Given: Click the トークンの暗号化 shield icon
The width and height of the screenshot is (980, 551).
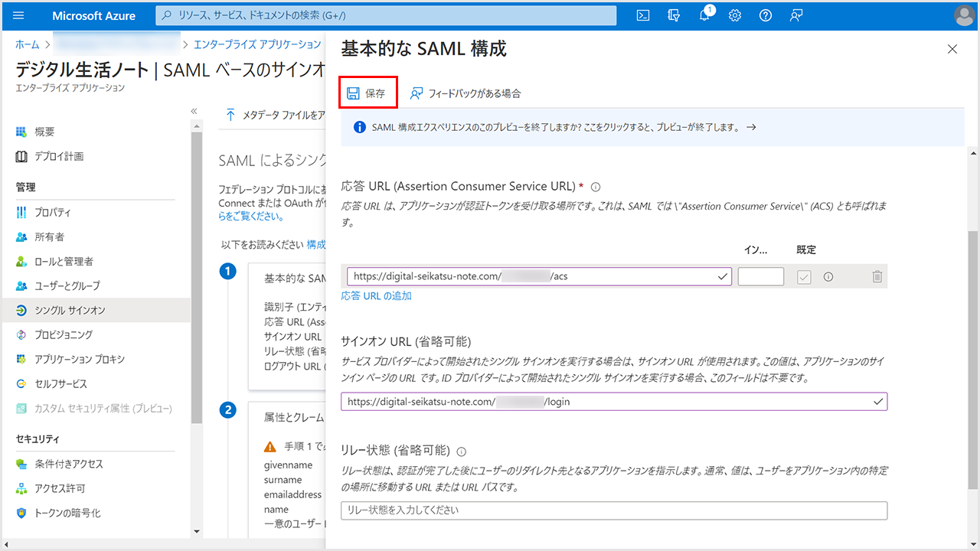Looking at the screenshot, I should click(x=21, y=513).
